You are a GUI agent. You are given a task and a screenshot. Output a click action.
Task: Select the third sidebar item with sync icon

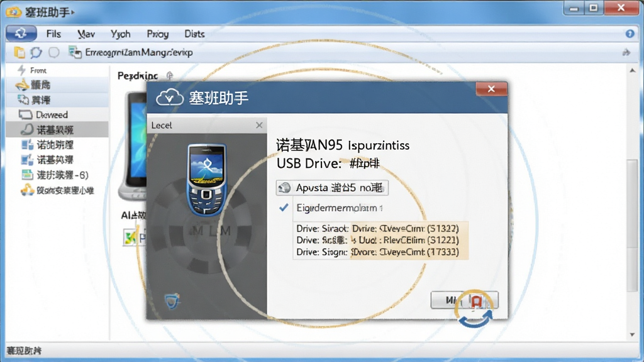pyautogui.click(x=57, y=100)
